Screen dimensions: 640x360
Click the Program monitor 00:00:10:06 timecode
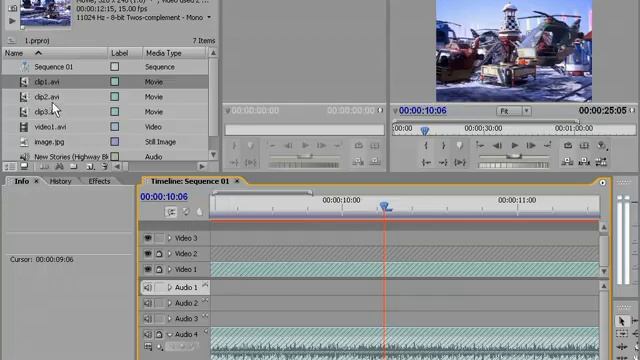click(x=422, y=111)
